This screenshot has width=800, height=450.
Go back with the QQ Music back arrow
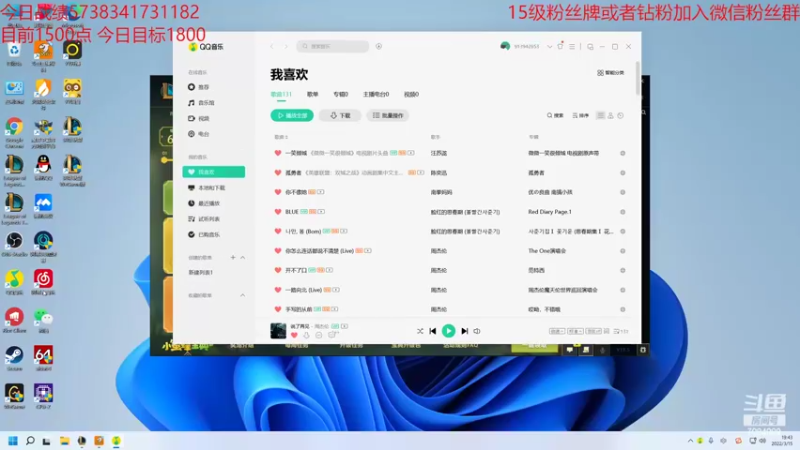pyautogui.click(x=272, y=46)
